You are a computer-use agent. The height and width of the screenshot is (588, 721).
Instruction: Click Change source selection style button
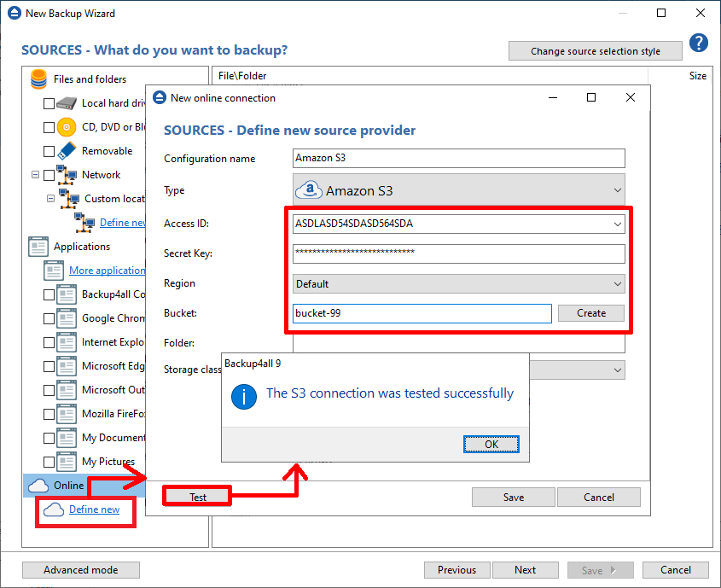click(596, 51)
